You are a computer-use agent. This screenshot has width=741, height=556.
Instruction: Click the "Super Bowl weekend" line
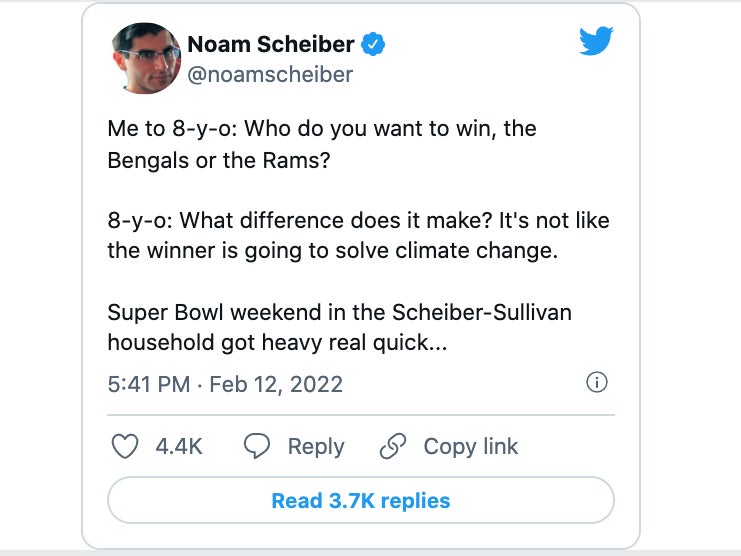[x=341, y=311]
